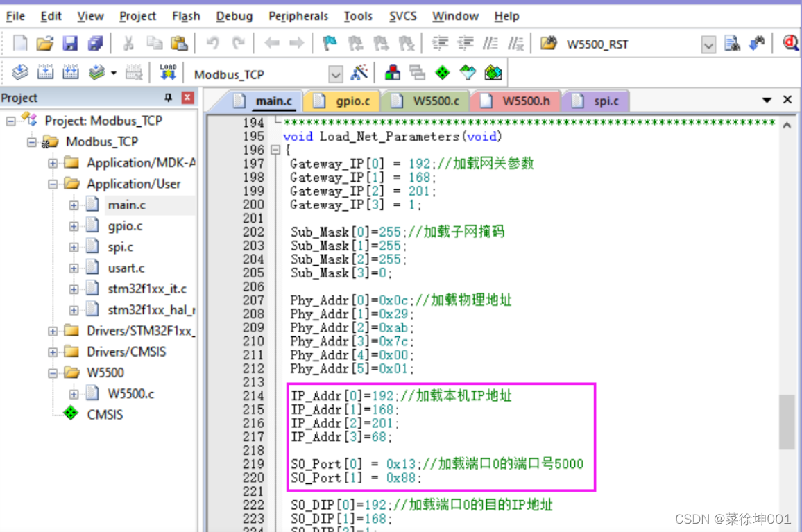Screen dimensions: 802x532
Task: Toggle the Project panel pin
Action: (169, 98)
